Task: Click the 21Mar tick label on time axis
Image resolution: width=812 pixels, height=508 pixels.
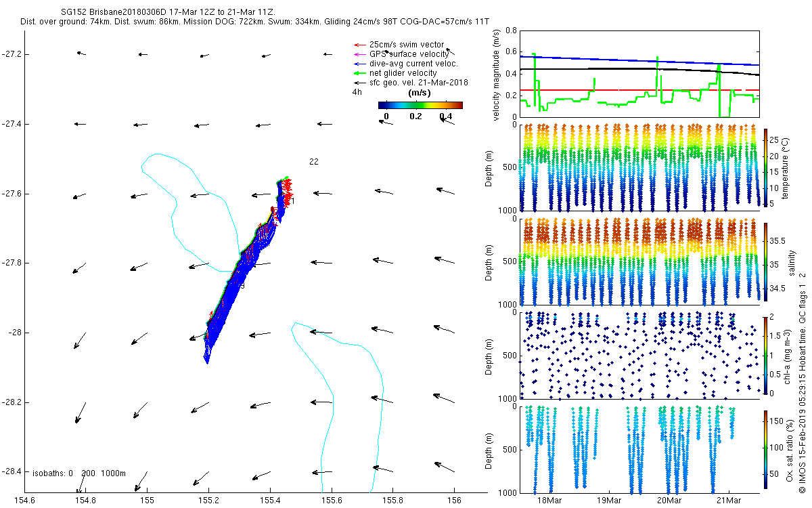Action: click(728, 501)
